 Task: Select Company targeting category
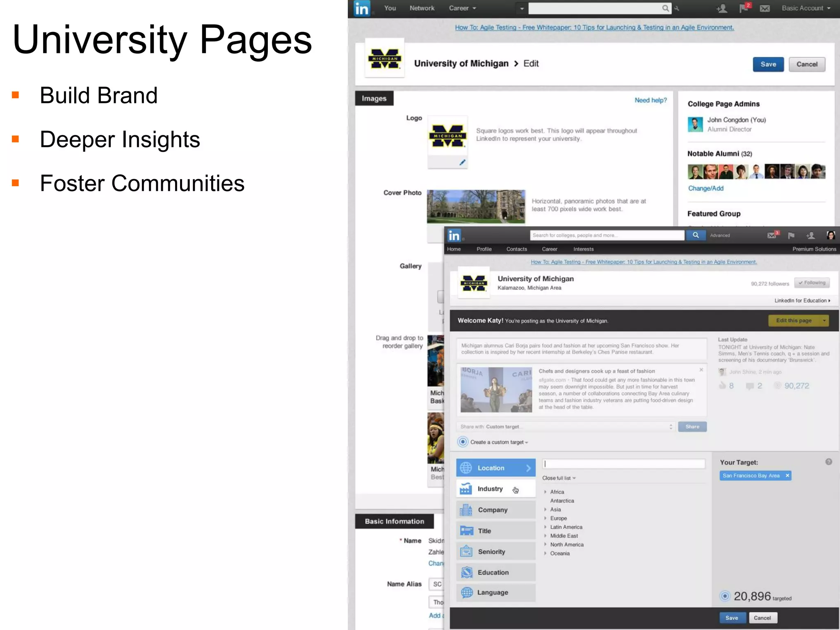496,510
